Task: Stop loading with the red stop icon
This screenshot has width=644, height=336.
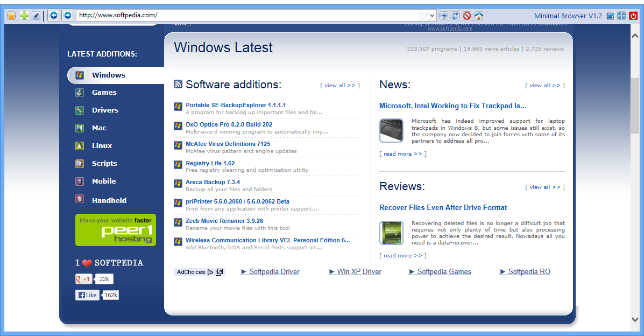Action: click(467, 16)
